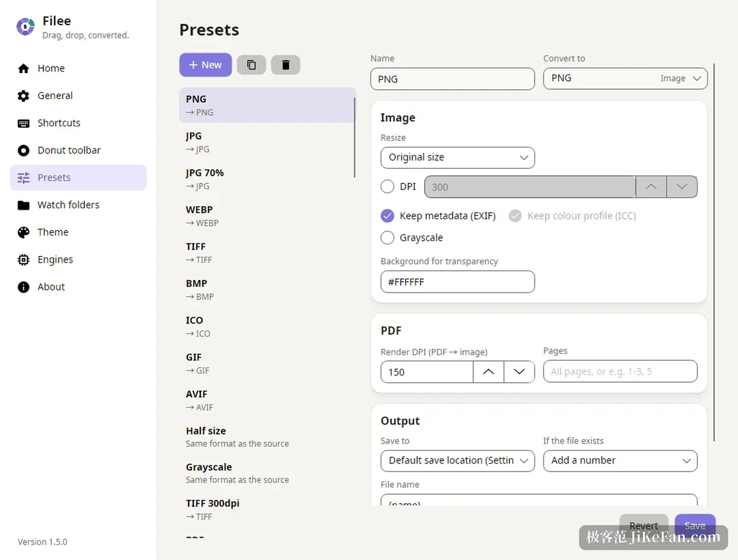The width and height of the screenshot is (738, 560).
Task: Select the JPG 70% preset
Action: [x=267, y=179]
